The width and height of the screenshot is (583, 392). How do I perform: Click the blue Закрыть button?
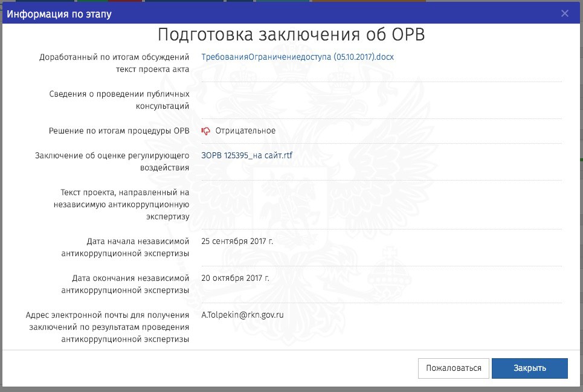(529, 368)
